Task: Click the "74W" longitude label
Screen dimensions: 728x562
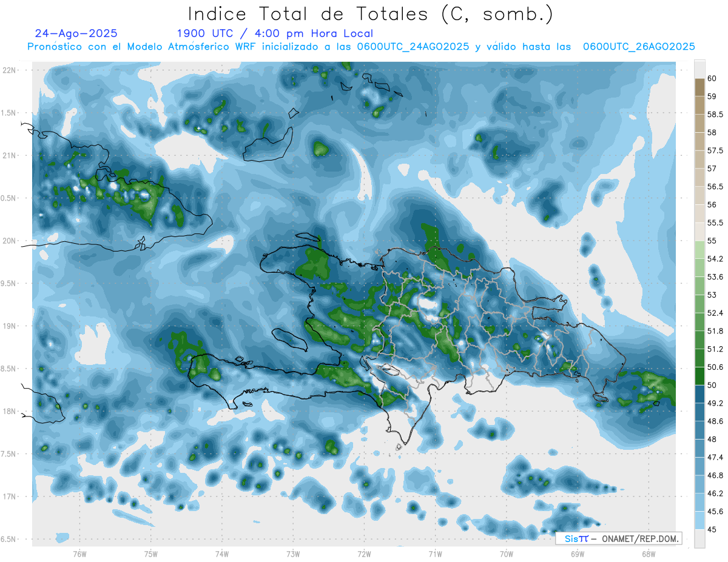Action: [x=221, y=554]
